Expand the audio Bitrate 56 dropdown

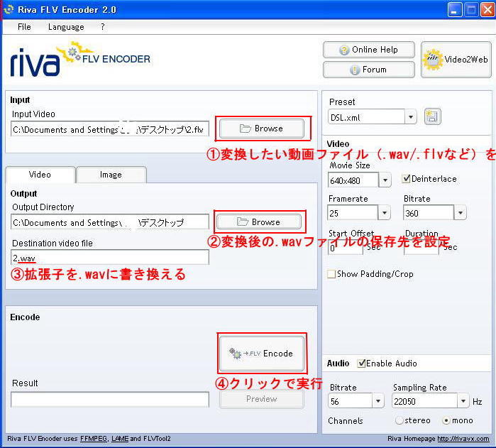(378, 401)
